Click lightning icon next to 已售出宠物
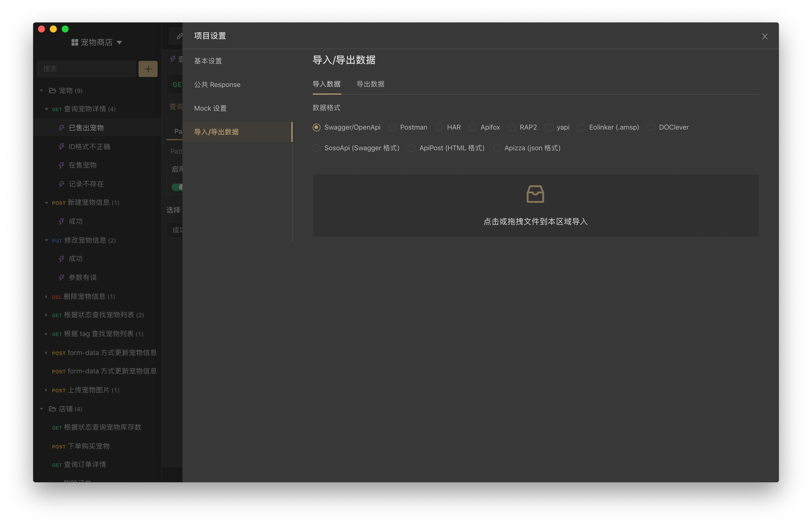 (61, 128)
